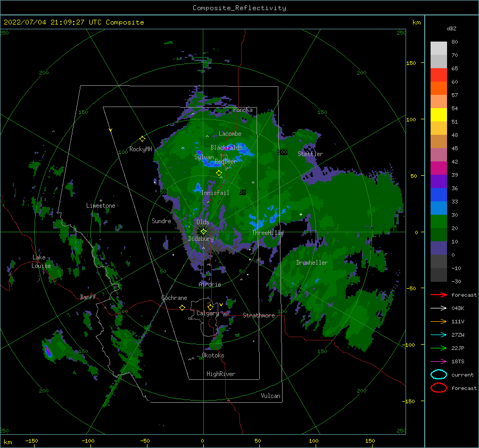The height and width of the screenshot is (448, 479).
Task: Click the Stettler city label
Action: (310, 154)
